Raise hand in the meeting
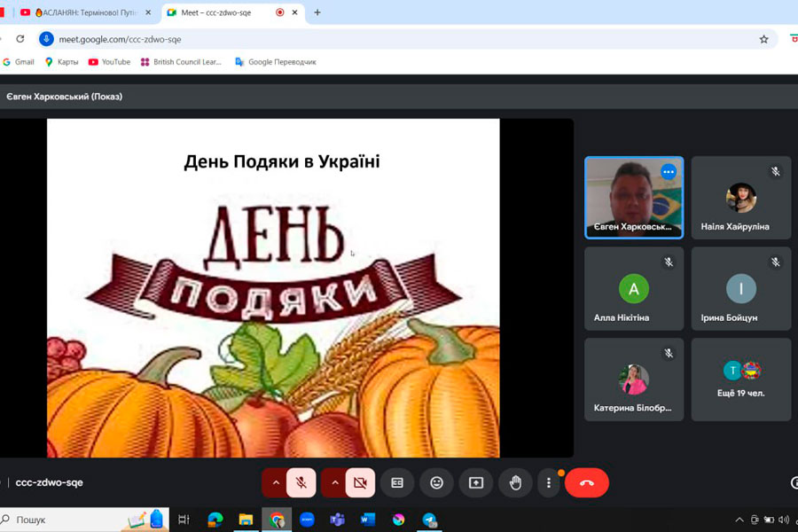Screen dimensions: 798x532 [515, 482]
